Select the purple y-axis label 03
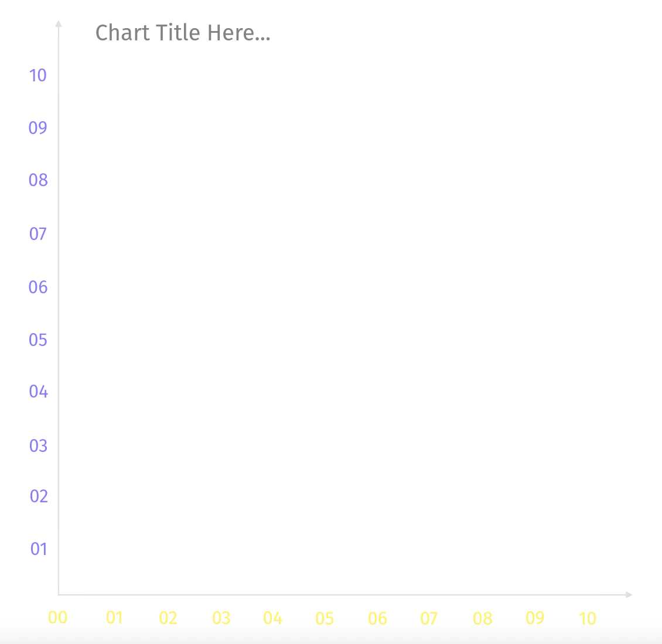 point(39,446)
